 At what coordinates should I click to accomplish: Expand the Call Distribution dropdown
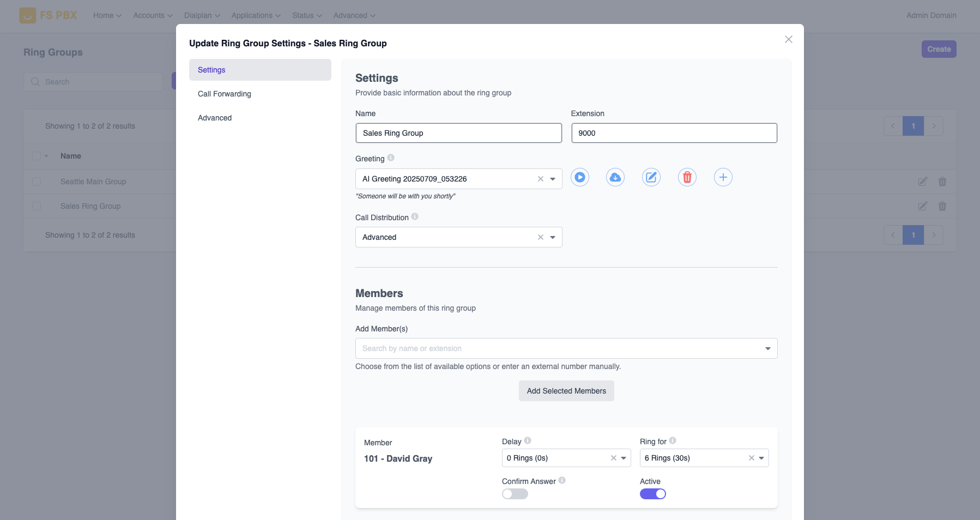553,237
